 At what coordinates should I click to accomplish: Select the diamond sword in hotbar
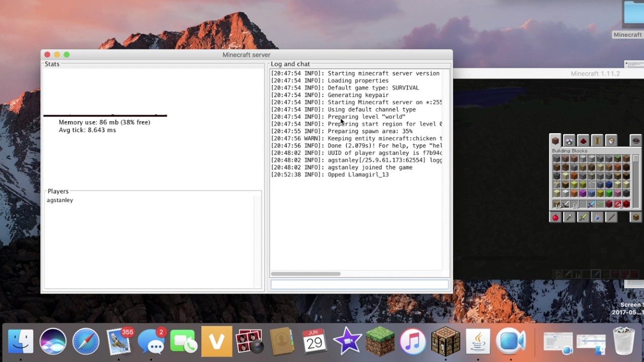click(591, 204)
